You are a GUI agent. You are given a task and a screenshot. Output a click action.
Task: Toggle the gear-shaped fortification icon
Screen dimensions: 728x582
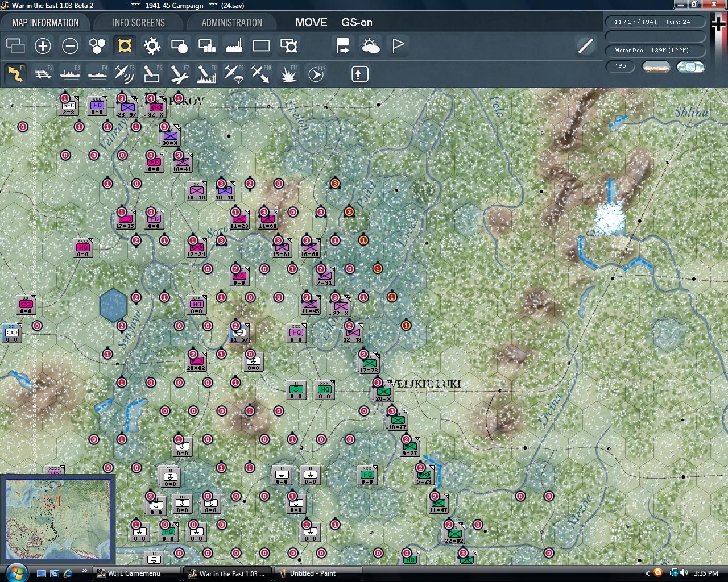pos(152,45)
